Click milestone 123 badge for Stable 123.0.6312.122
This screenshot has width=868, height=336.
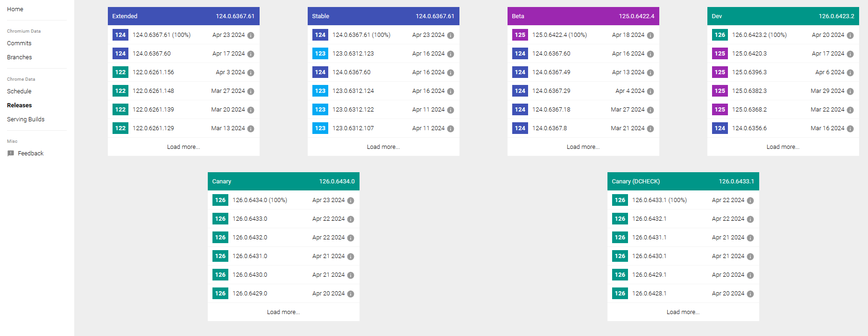click(320, 110)
